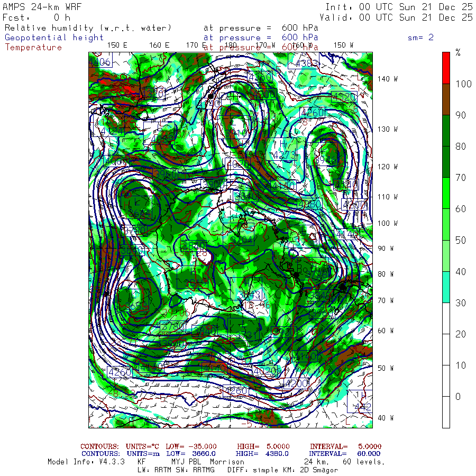The height and width of the screenshot is (476, 476).
Task: Click the '90 W' longitude label on right
Action: coord(386,249)
